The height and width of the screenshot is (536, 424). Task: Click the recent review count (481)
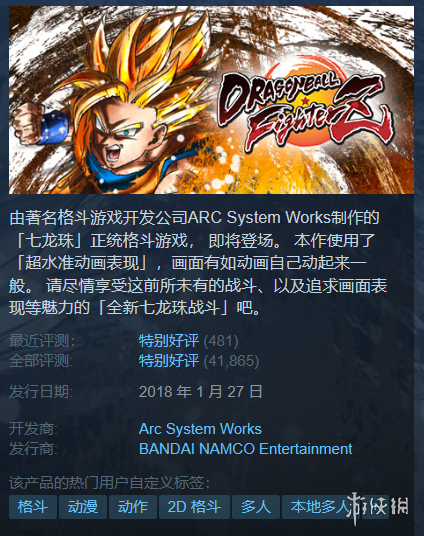[221, 341]
